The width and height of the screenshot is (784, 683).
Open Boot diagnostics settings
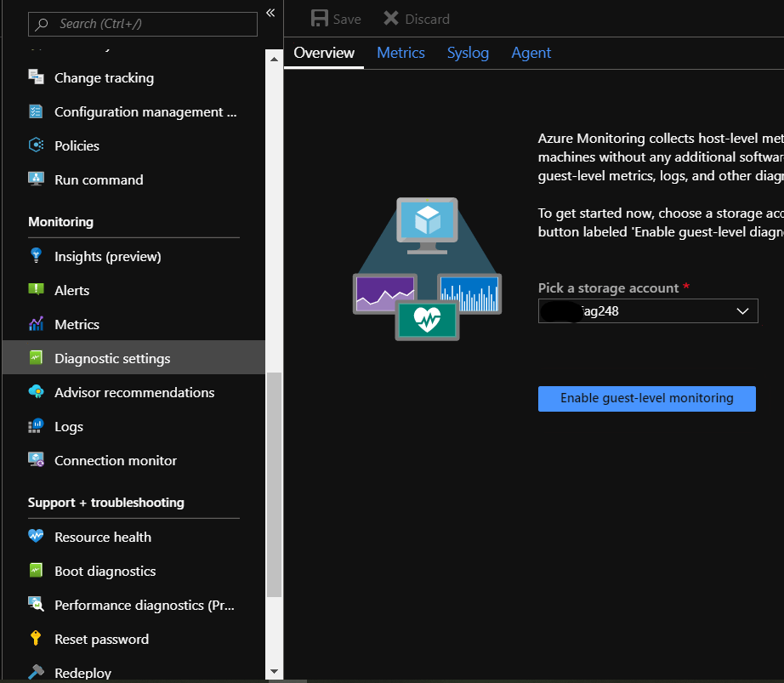(x=103, y=571)
